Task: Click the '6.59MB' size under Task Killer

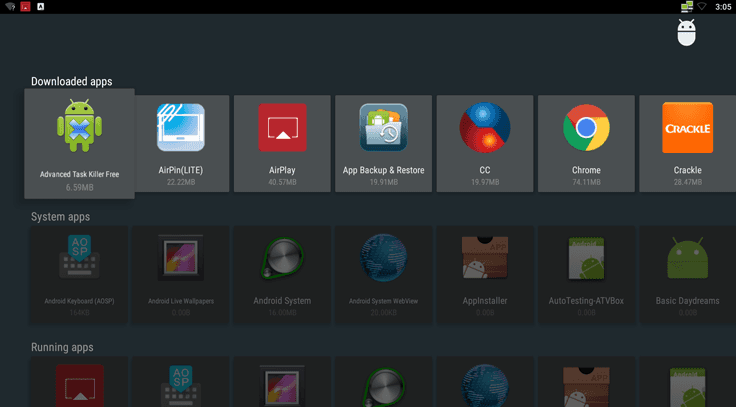Action: pyautogui.click(x=79, y=187)
